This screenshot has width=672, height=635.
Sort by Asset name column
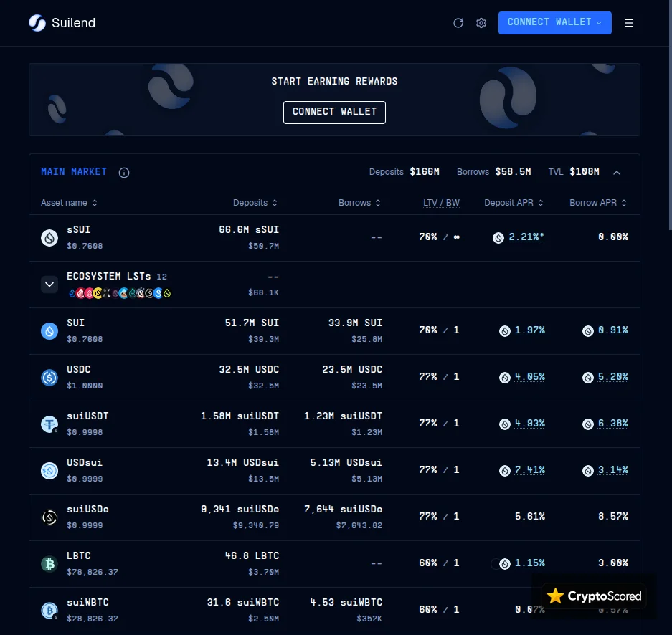[69, 203]
